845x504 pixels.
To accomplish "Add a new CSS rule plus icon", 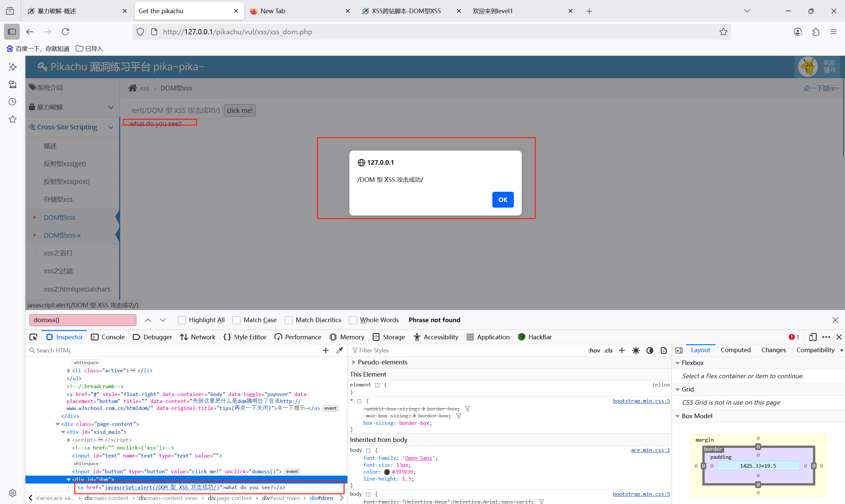I will 622,350.
